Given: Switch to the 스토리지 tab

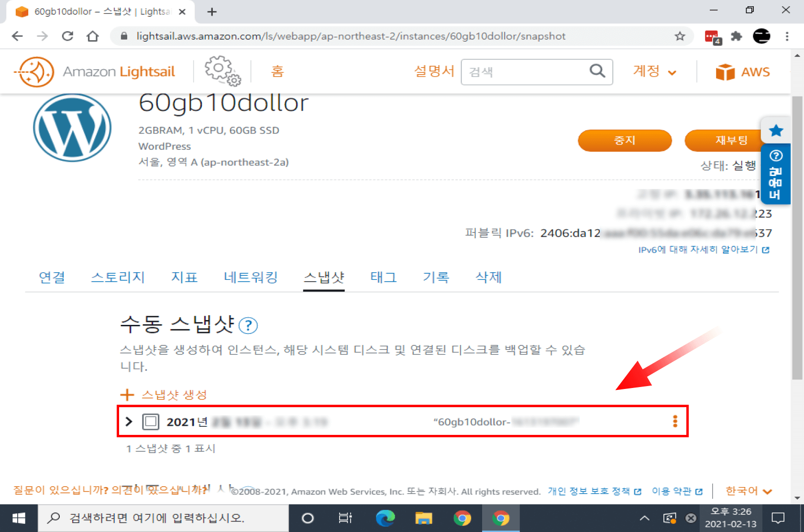Looking at the screenshot, I should click(x=118, y=277).
